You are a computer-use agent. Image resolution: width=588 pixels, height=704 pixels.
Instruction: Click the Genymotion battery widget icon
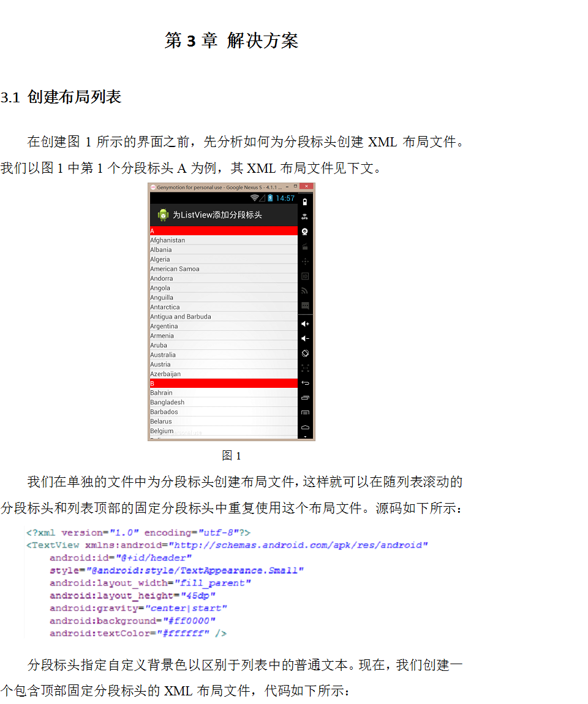point(305,201)
